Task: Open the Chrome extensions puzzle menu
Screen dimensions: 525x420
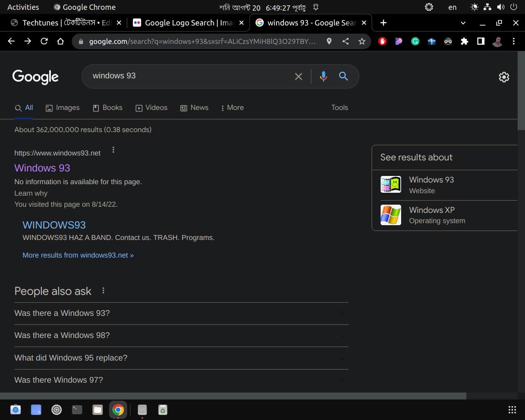Action: [464, 41]
